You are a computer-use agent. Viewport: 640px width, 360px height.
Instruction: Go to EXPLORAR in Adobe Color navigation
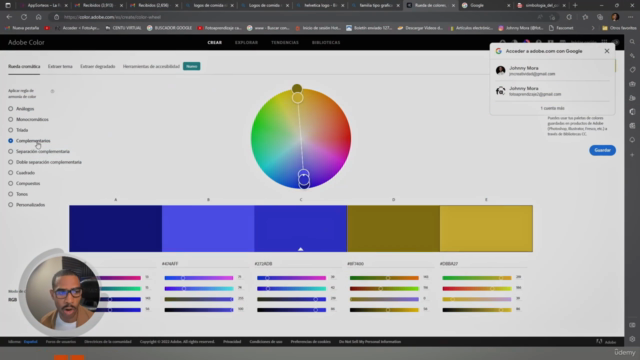pos(246,42)
